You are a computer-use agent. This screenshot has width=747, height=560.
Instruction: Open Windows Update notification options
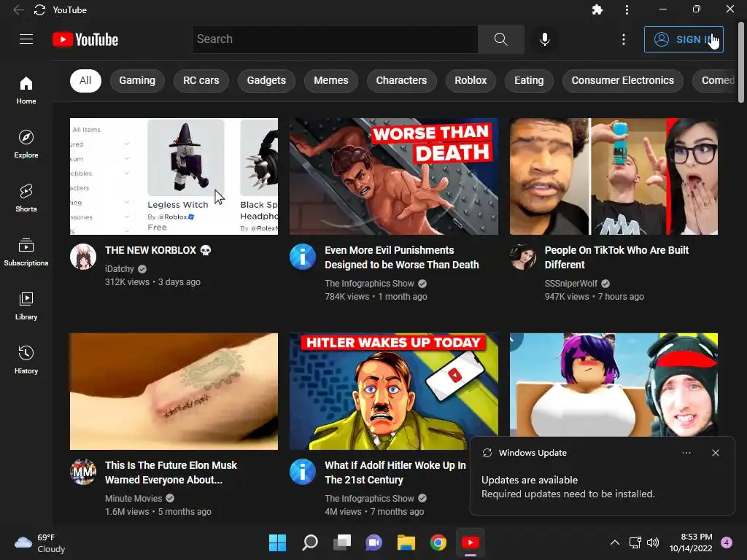click(686, 453)
